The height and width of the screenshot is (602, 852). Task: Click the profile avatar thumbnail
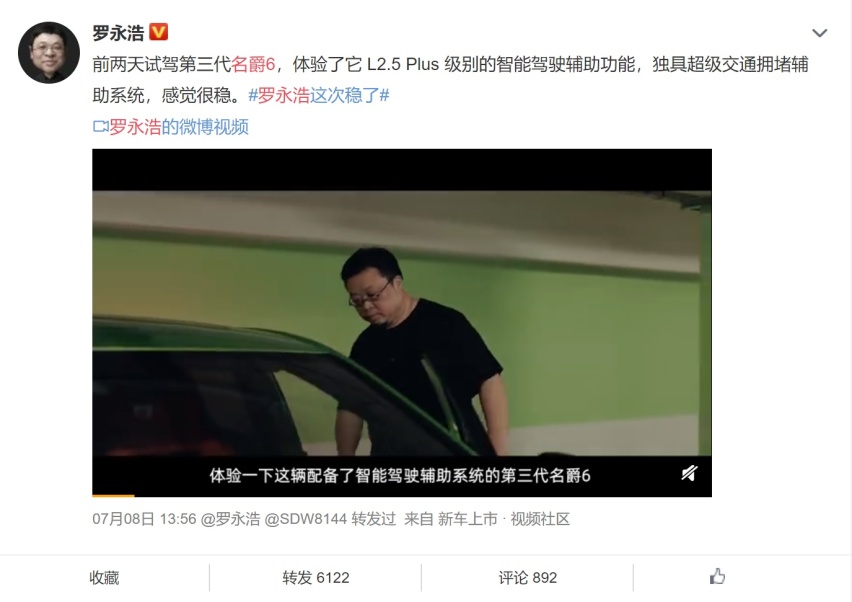49,53
